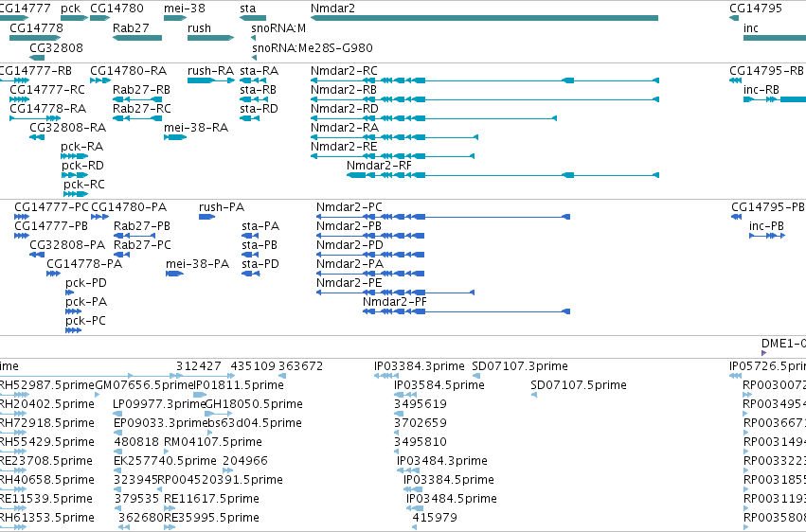Click the sta gene label
806x532 pixels.
pos(248,9)
